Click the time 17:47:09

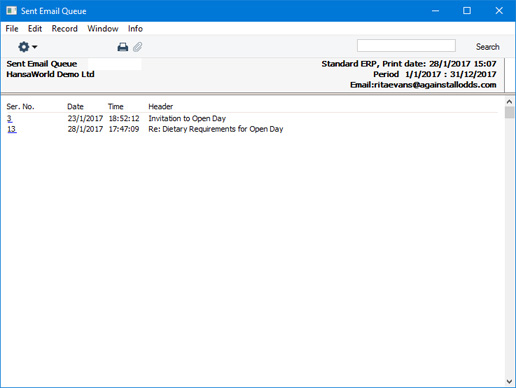(124, 129)
